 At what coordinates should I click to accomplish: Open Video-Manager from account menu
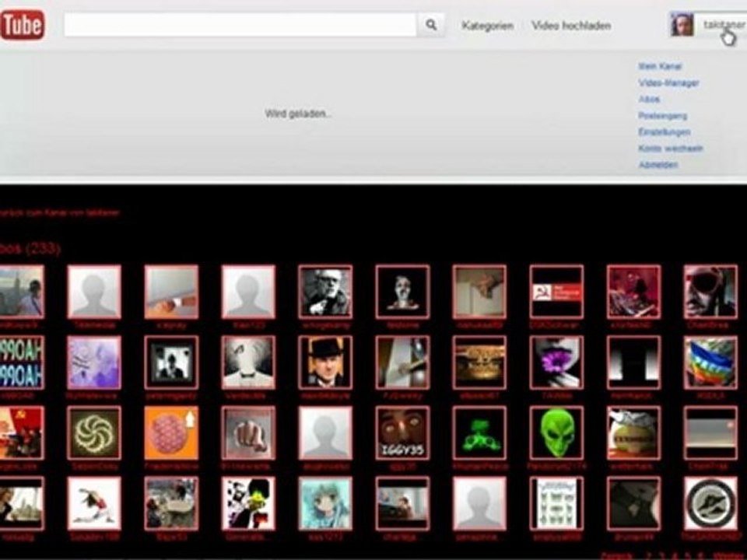[x=668, y=83]
